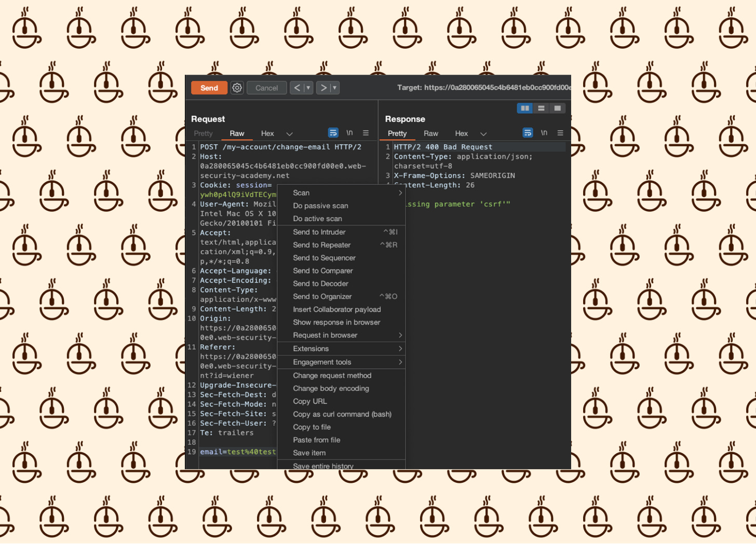Switch to single-pane layout view

point(557,108)
